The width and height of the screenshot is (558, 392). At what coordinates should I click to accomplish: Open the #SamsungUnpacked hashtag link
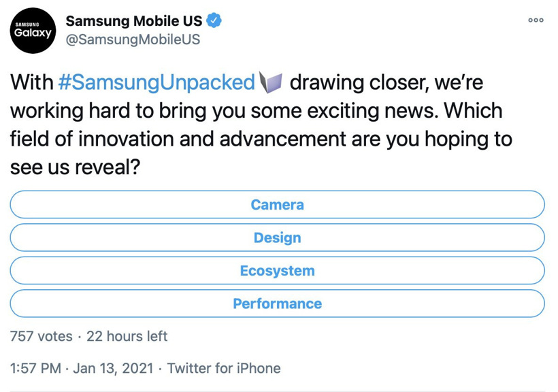[157, 83]
